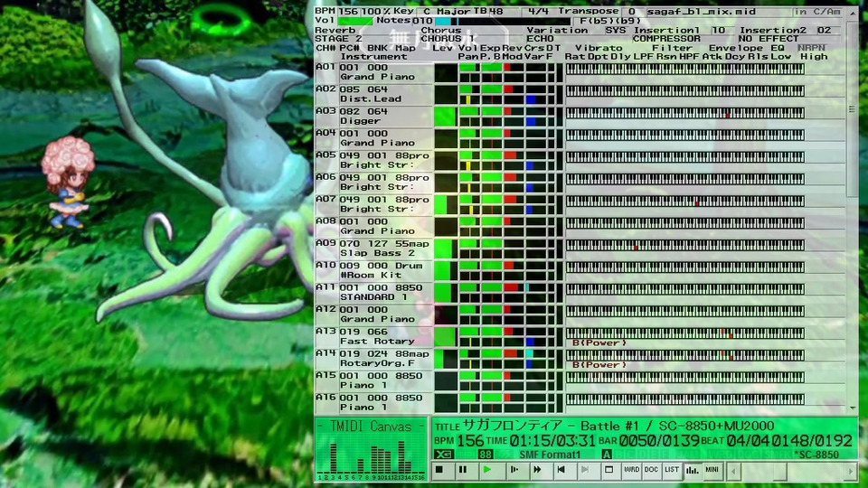
Task: Click the 88 map indicator
Action: [x=486, y=455]
